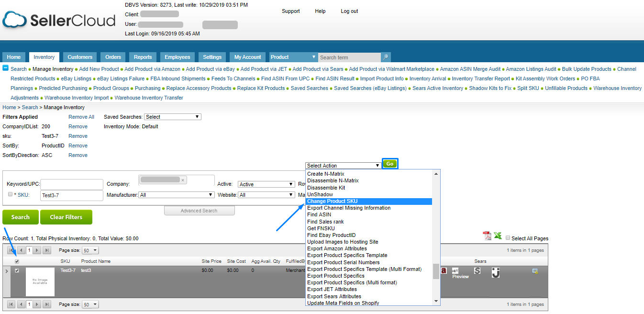This screenshot has height=314, width=644.
Task: Open the bottom Page size dropdown
Action: click(x=90, y=304)
